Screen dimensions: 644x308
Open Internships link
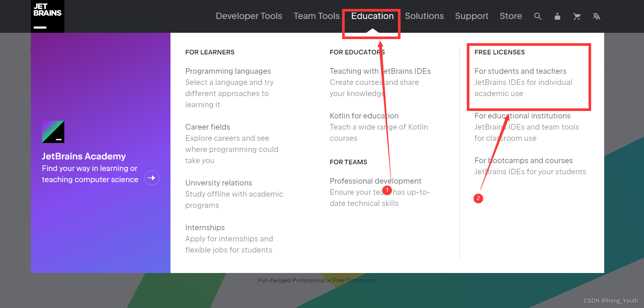point(205,228)
